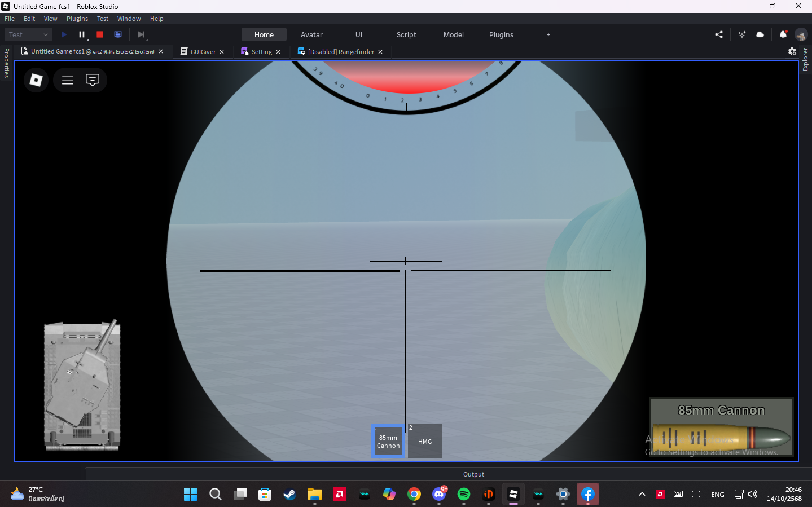Switch to the Model ribbon tab

tap(454, 34)
